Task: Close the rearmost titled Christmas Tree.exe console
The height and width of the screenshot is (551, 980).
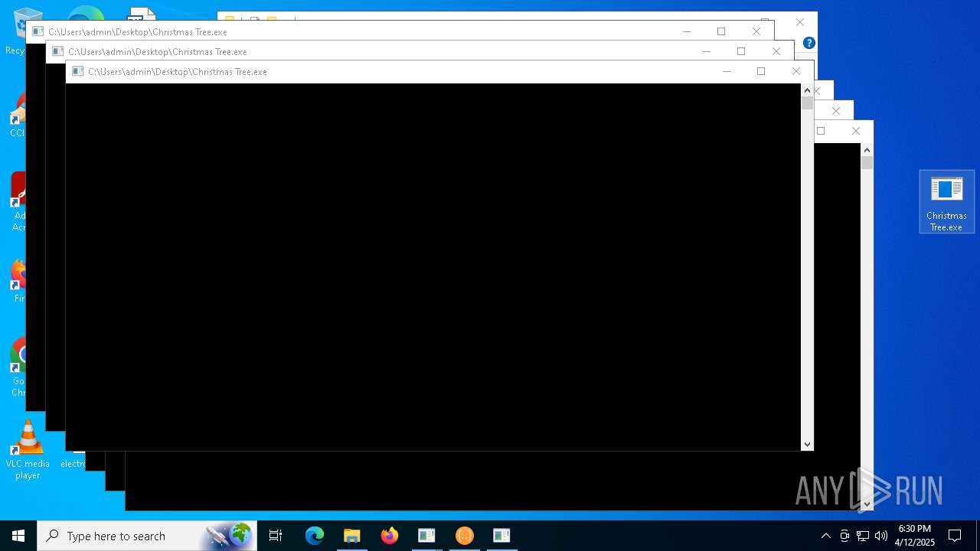Action: [756, 31]
